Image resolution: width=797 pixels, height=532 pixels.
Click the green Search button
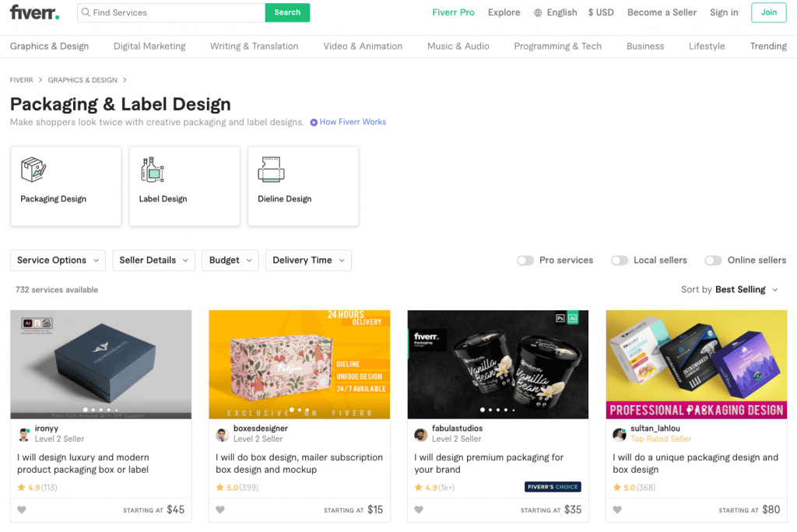[x=287, y=12]
